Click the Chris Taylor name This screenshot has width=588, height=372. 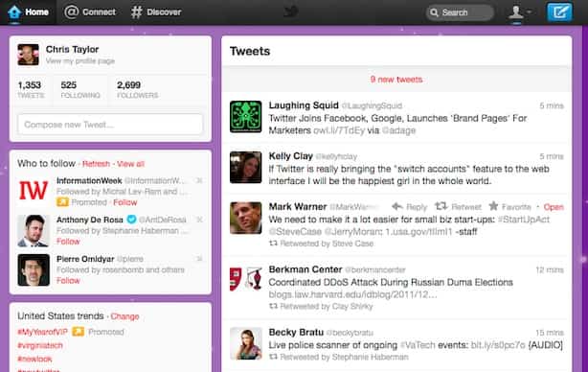coord(72,50)
